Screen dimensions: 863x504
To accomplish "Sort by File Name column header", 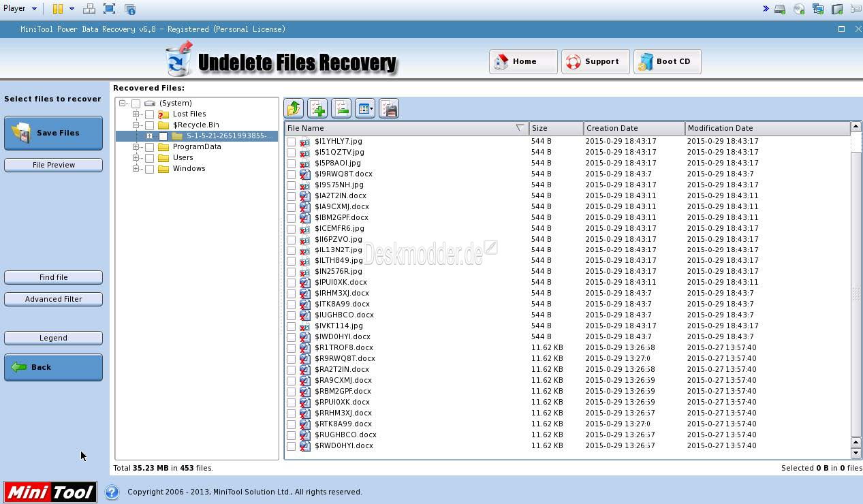I will [x=407, y=128].
